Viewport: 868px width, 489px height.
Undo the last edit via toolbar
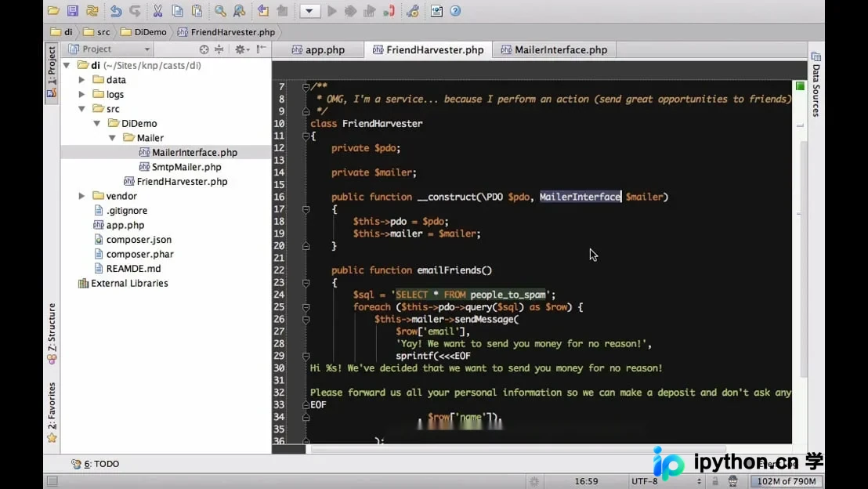coord(116,10)
